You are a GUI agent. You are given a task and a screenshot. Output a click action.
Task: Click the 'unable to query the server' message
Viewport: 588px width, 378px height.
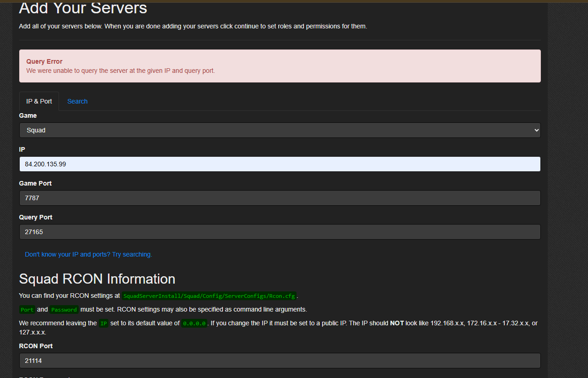pos(120,71)
